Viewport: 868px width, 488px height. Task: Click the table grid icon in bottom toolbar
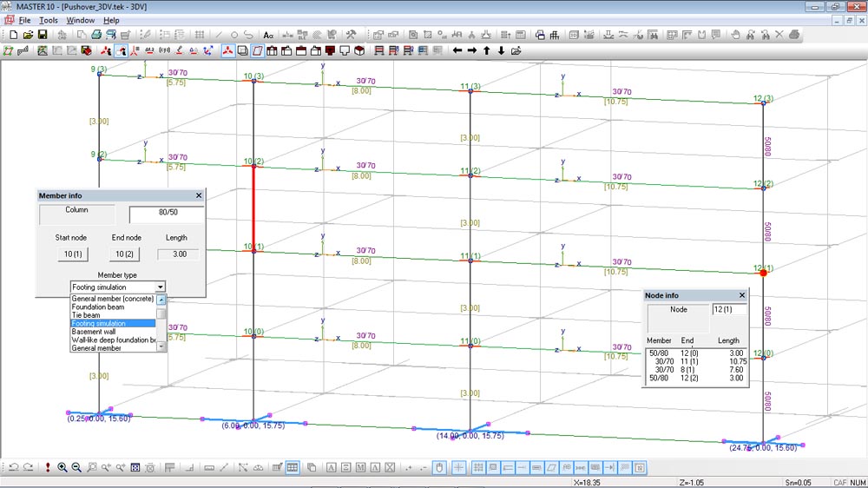(x=293, y=467)
